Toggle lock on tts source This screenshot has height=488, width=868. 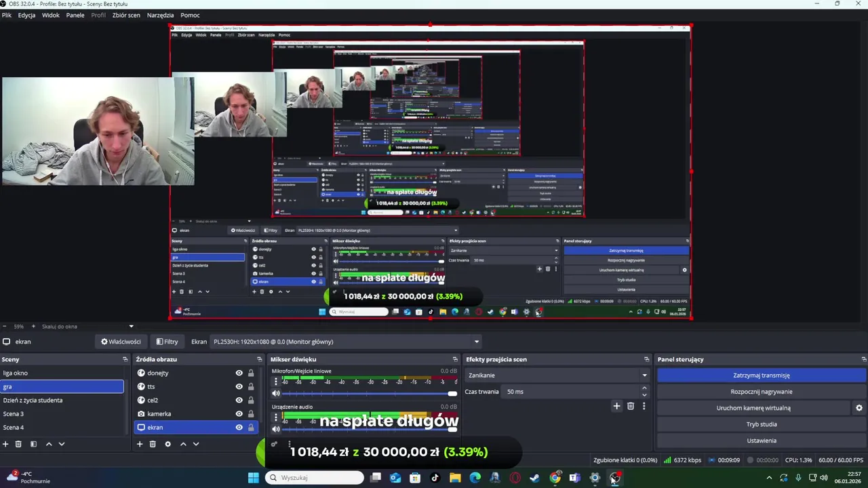[x=251, y=386]
